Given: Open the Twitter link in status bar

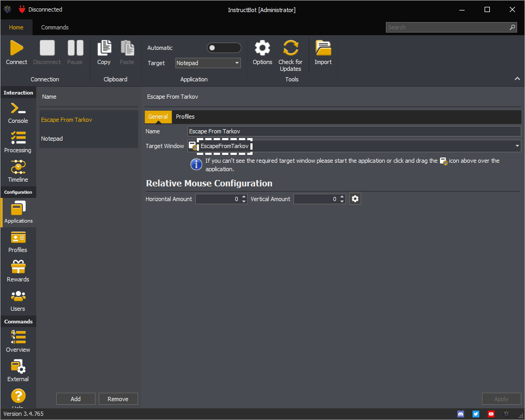Looking at the screenshot, I should pos(476,414).
